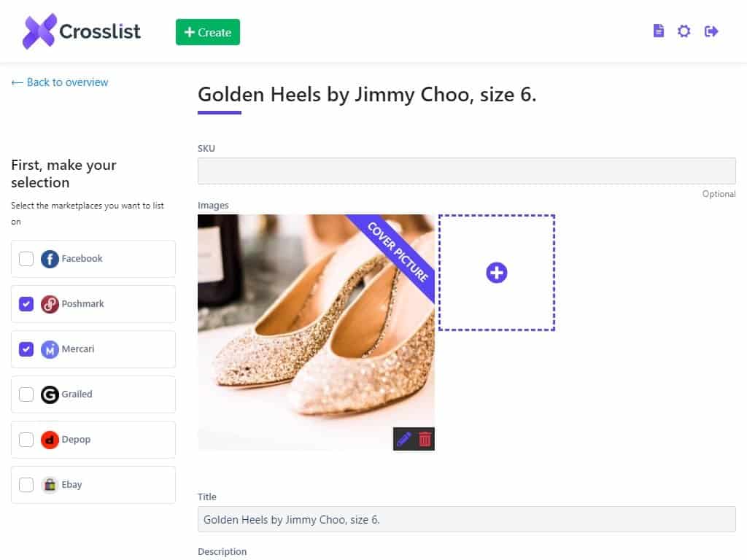Click the Ebay marketplace logo
747x560 pixels.
50,485
